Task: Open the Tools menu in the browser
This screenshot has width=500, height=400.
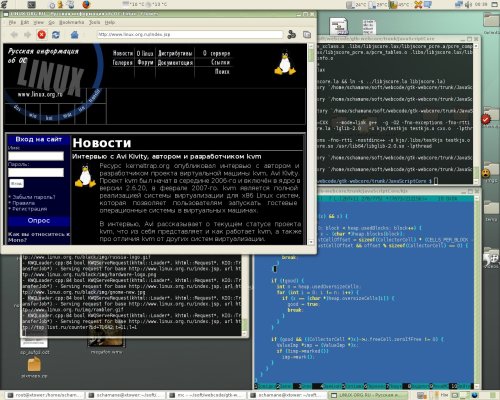Action: (94, 22)
